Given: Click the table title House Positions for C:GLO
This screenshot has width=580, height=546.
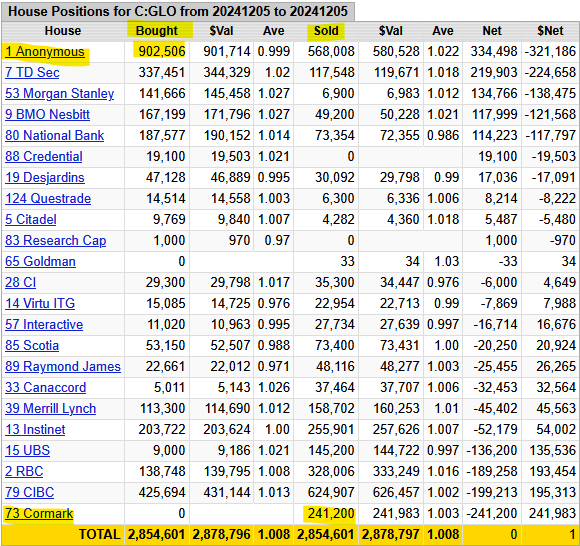Looking at the screenshot, I should 178,11.
